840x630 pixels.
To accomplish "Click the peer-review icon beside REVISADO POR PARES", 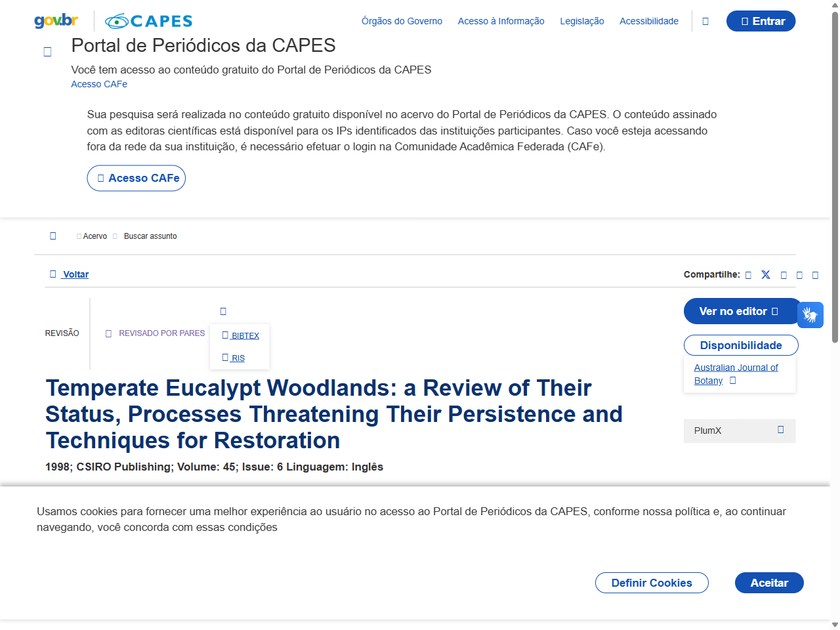I will click(109, 333).
